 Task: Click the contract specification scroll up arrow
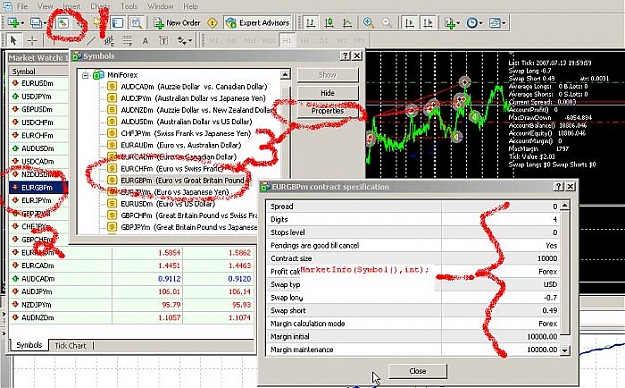tap(565, 206)
